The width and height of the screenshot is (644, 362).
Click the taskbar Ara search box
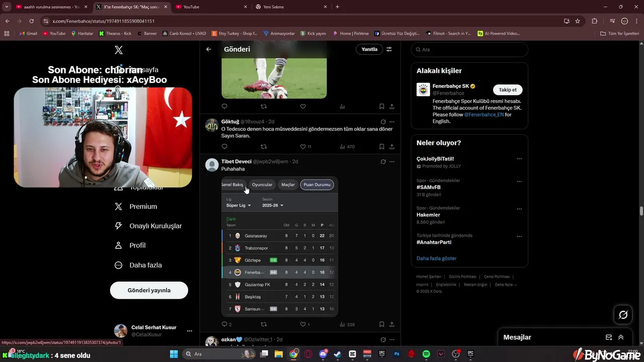[x=219, y=354]
